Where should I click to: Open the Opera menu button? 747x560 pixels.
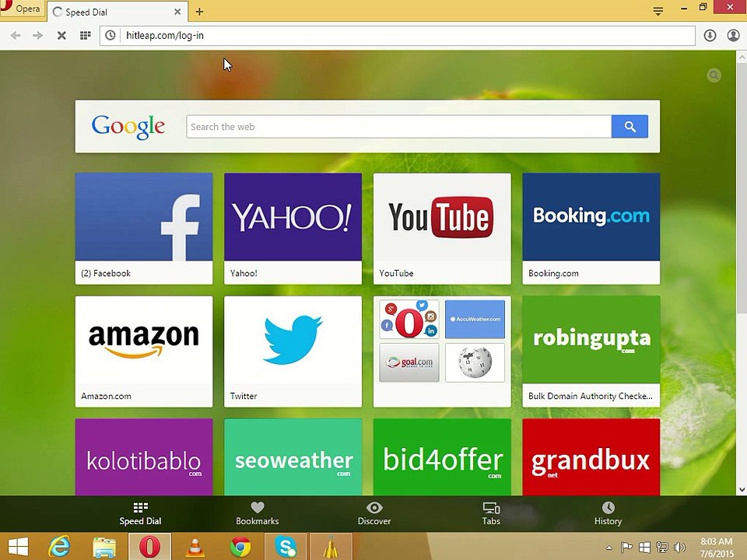(x=22, y=9)
